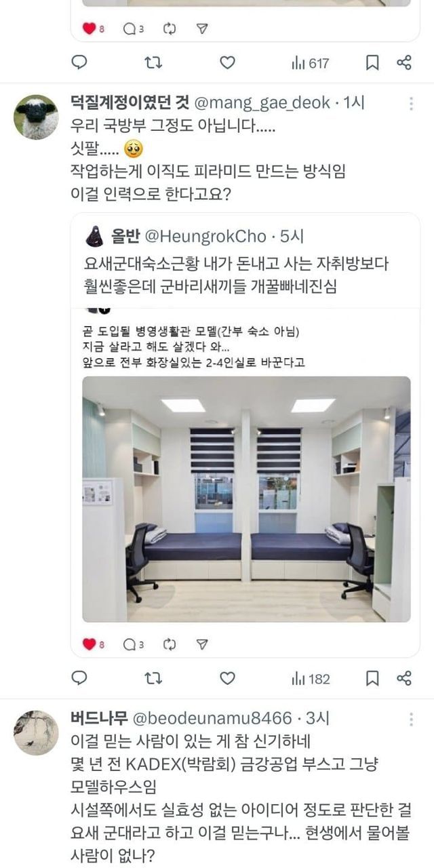
Task: Share the tweet with 617 views
Action: pos(404,63)
